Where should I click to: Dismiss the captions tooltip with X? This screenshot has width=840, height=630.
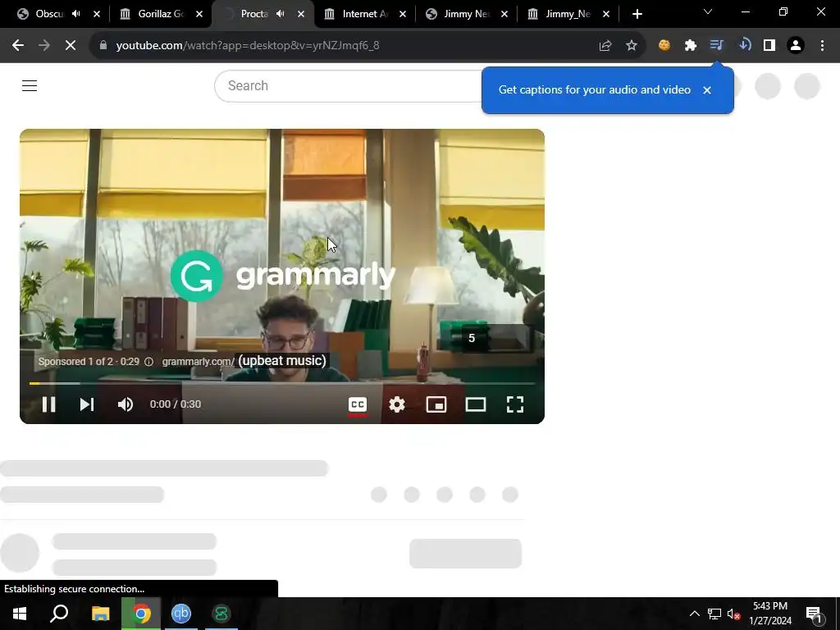[707, 90]
